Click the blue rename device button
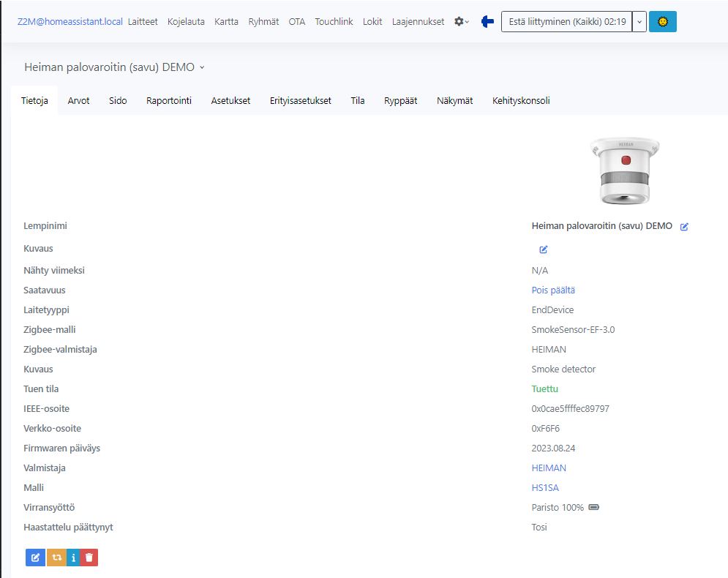The height and width of the screenshot is (578, 728). (x=35, y=557)
